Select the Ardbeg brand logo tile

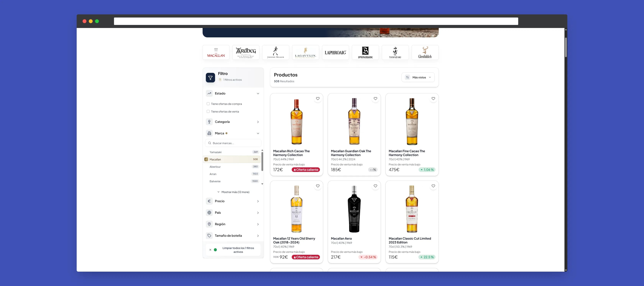(x=246, y=53)
